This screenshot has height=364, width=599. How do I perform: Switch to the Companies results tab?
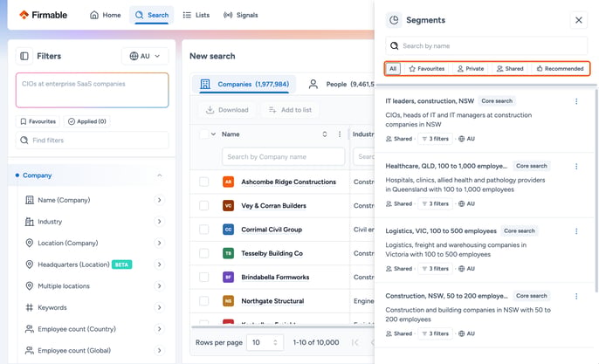pyautogui.click(x=244, y=84)
